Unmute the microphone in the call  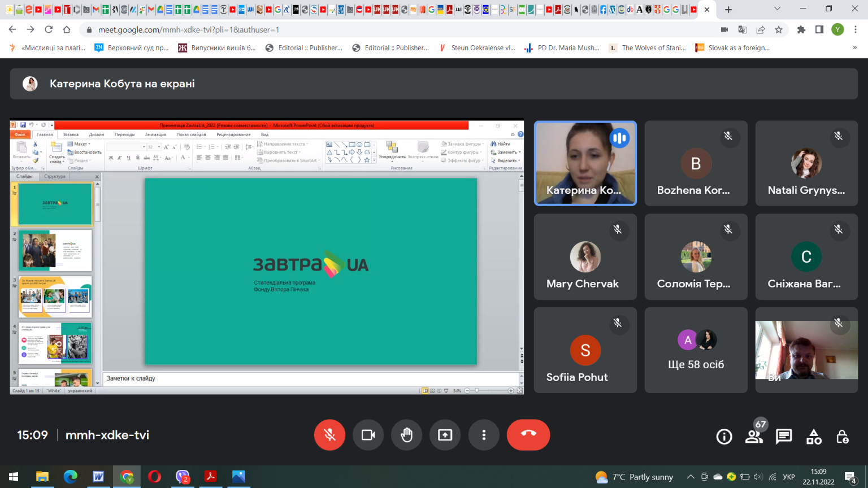[x=329, y=435]
